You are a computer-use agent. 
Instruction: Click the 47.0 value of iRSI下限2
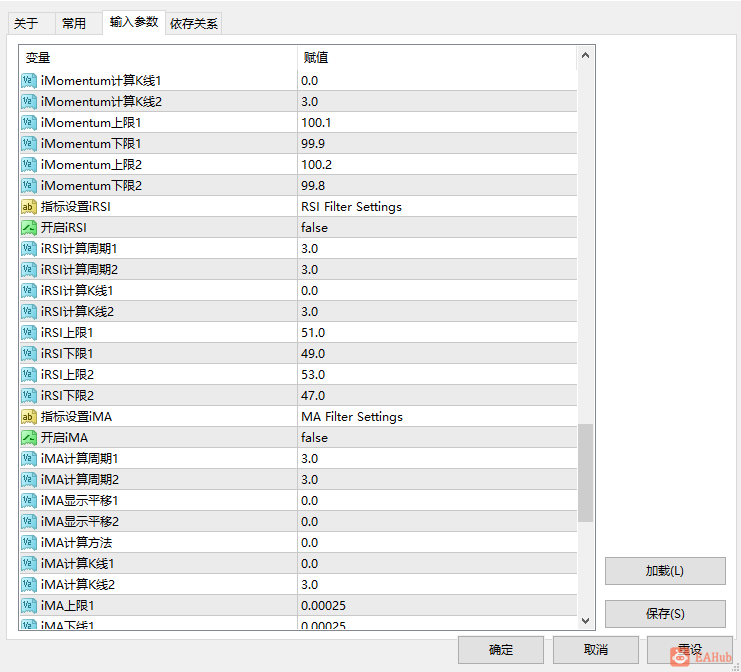tap(313, 396)
